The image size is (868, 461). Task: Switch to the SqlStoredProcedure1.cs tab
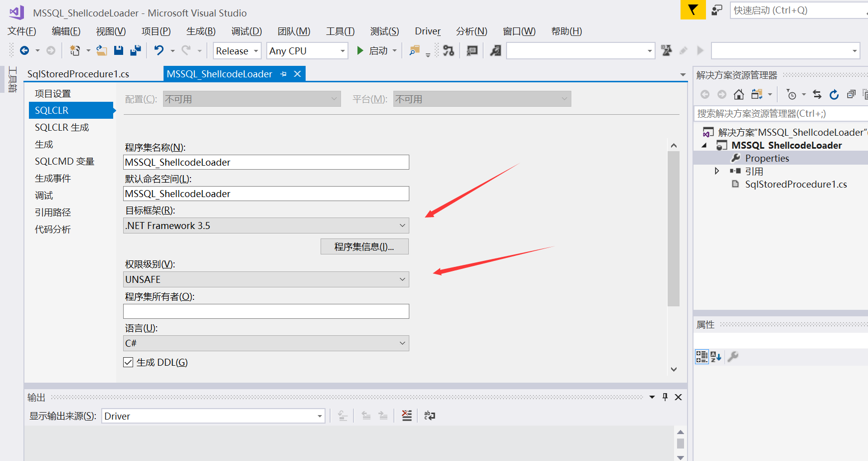pos(78,74)
